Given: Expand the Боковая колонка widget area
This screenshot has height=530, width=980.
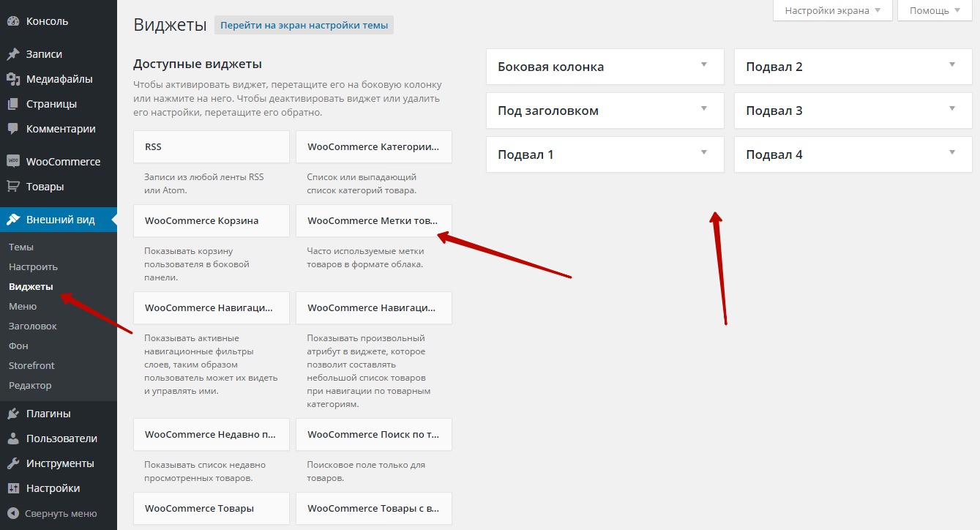Looking at the screenshot, I should tap(605, 67).
